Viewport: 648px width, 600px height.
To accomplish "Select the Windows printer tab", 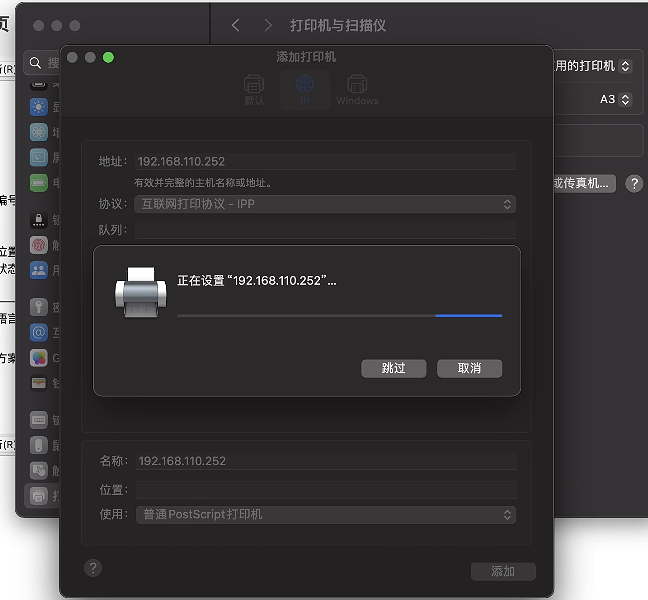I will [357, 90].
